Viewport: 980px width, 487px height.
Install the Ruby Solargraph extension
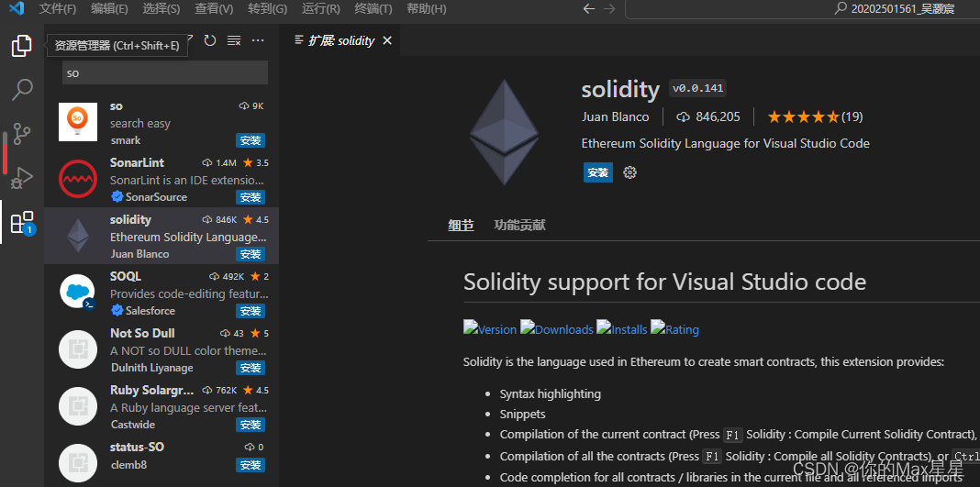(251, 425)
